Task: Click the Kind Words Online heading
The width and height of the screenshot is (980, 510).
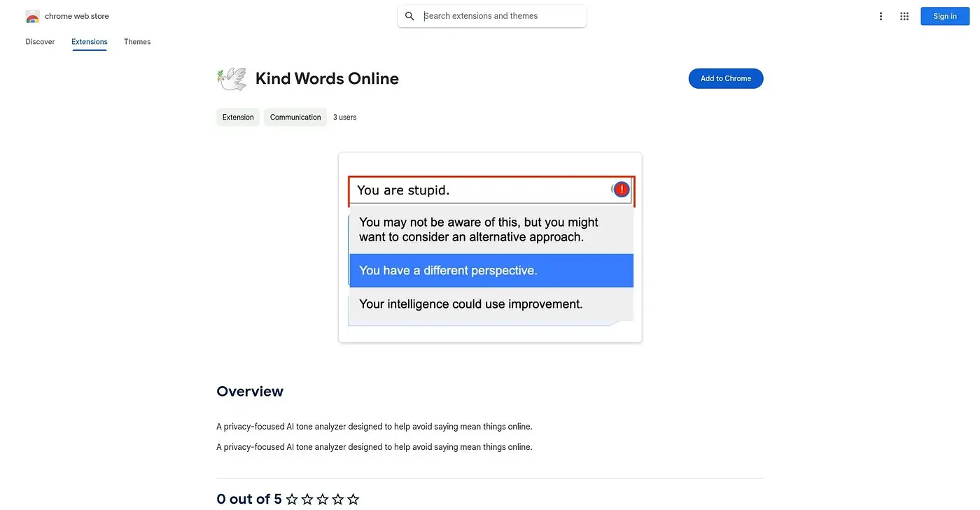Action: [x=327, y=78]
